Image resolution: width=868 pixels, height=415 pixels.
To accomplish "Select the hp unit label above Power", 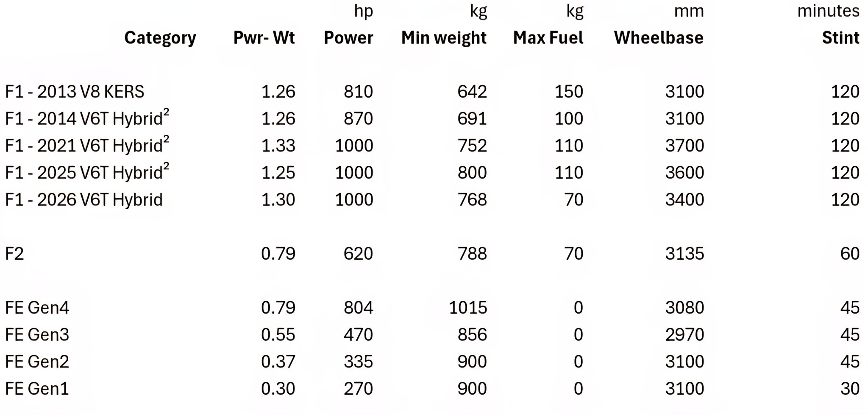I will pos(363,12).
